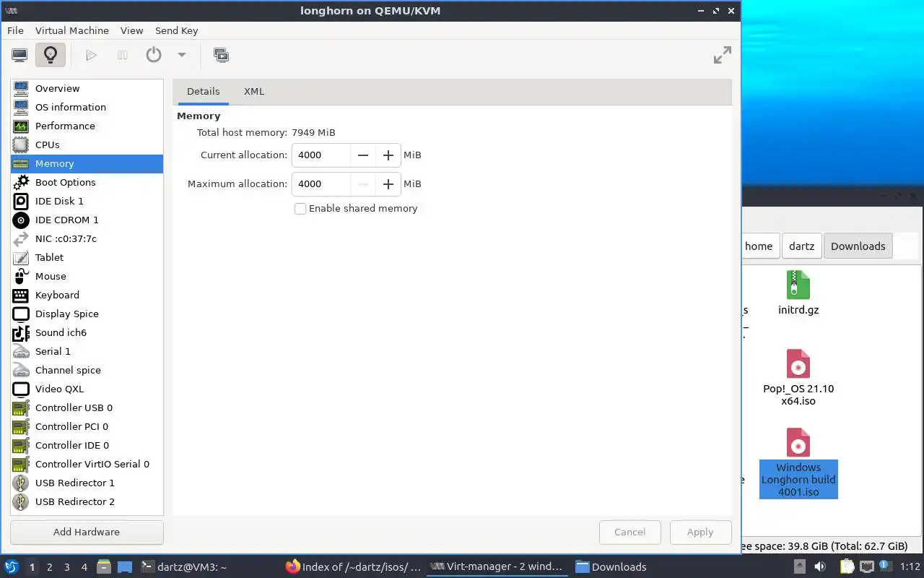Image resolution: width=924 pixels, height=578 pixels.
Task: Select Controller VirtIO Serial 0 entry
Action: coord(87,464)
